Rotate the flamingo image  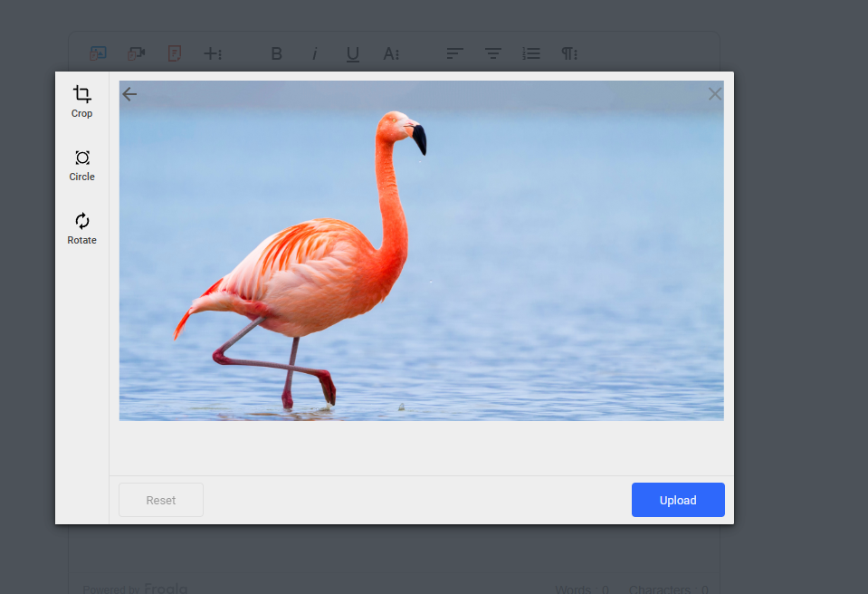point(81,226)
